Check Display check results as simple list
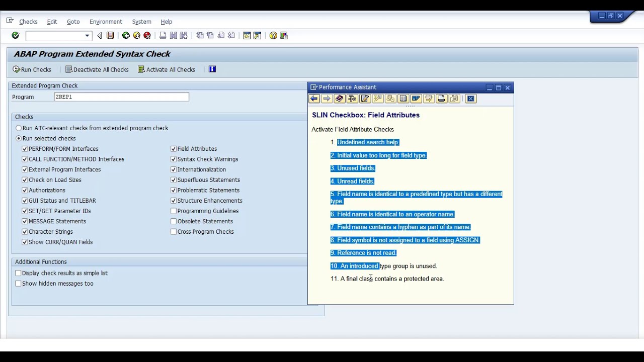This screenshot has height=362, width=644. 18,273
